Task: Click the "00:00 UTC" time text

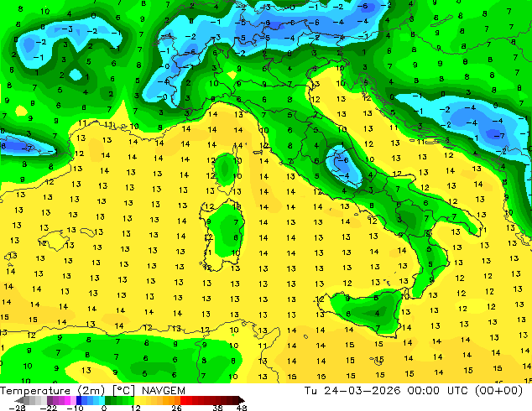Action: coord(438,391)
